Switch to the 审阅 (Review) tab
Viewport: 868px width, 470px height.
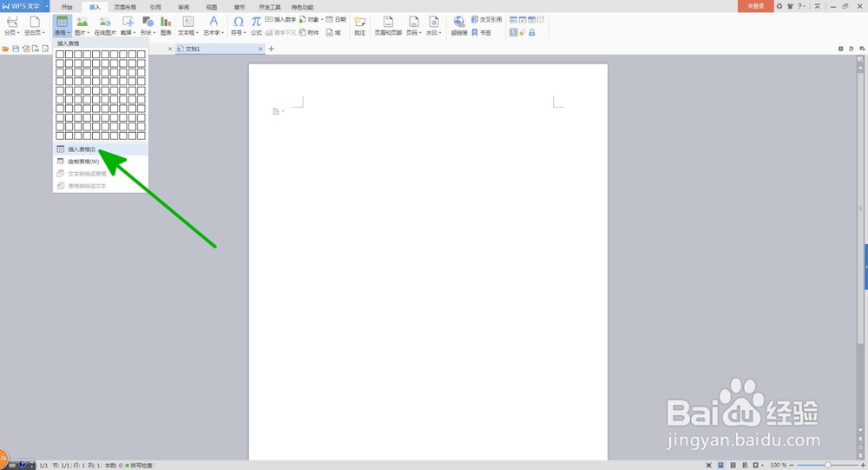coord(183,7)
